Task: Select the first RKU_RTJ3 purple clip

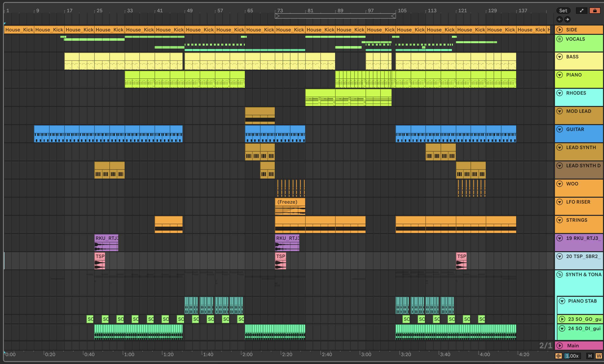Action: [x=106, y=243]
